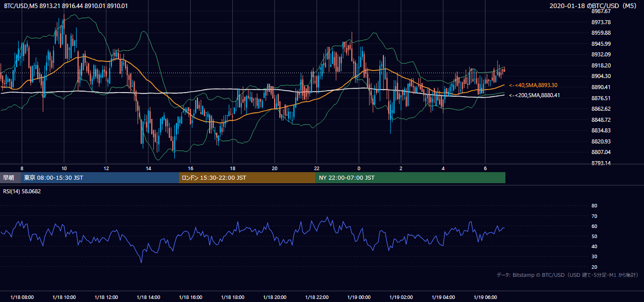Click the 1/18 08:00 time axis label
The height and width of the screenshot is (302, 644).
coord(22,297)
